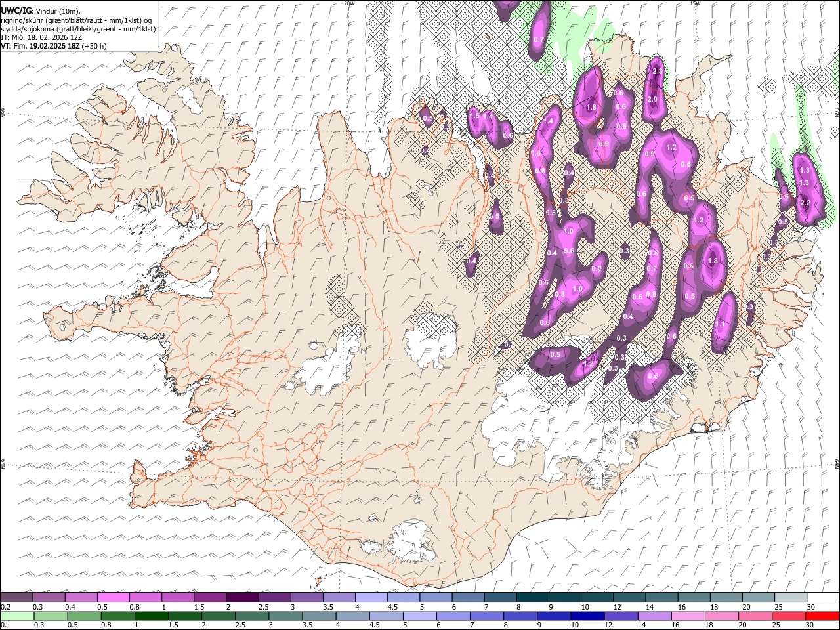The image size is (840, 630).
Task: Pick the darkest green swatch labeled 1 in lower legend
Action: (x=152, y=616)
